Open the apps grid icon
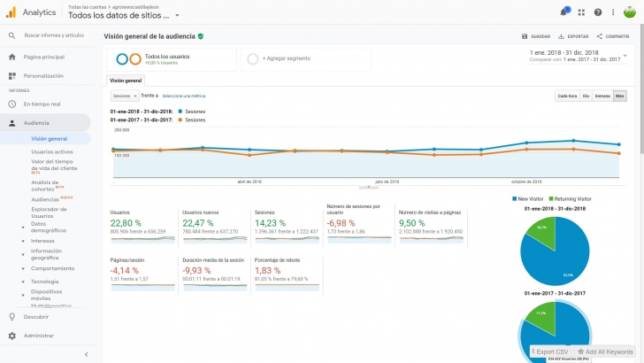Image resolution: width=644 pixels, height=363 pixels. 581,12
